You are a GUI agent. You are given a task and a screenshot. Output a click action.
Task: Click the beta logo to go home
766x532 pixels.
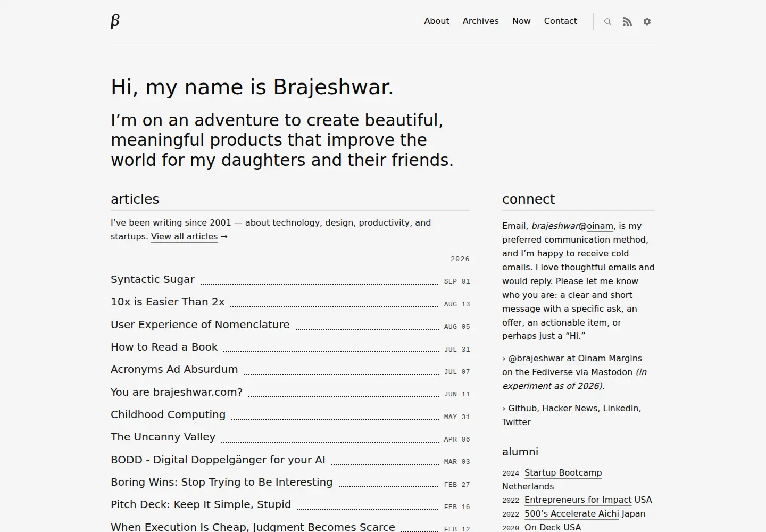point(115,21)
